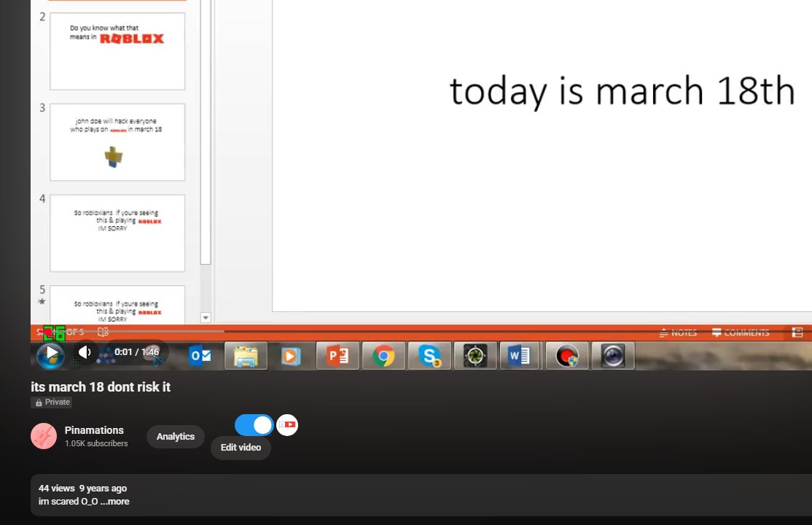Click the video progress bar's red scrubber dot

(47, 332)
